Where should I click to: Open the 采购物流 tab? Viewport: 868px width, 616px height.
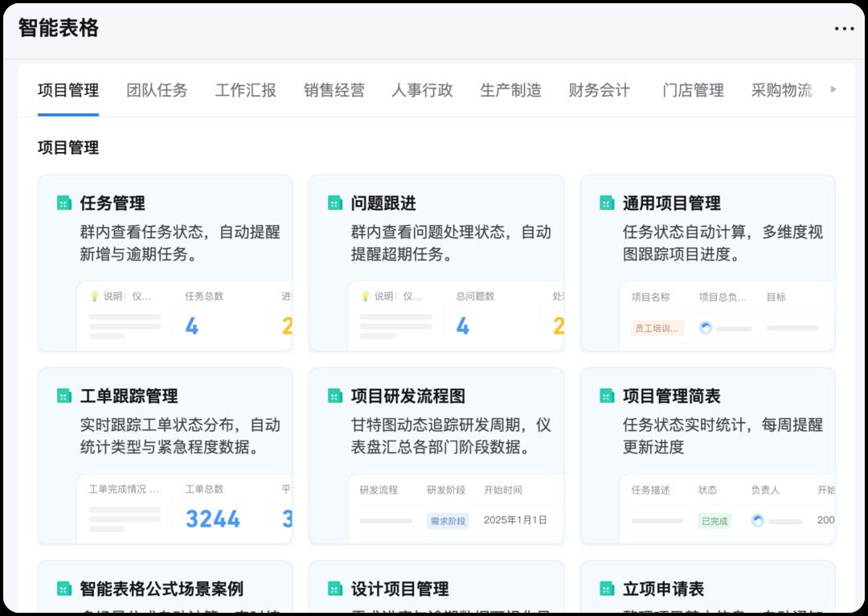point(782,90)
